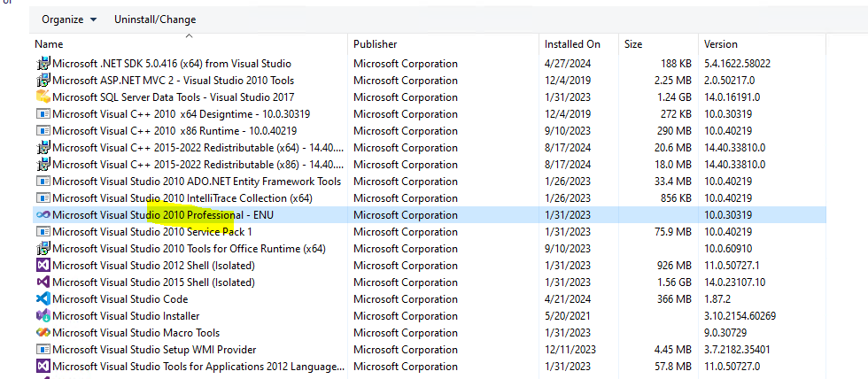Viewport: 868px width, 379px height.
Task: Select Microsoft Visual C++ 2010 x64 Designtime entry
Action: [x=181, y=114]
